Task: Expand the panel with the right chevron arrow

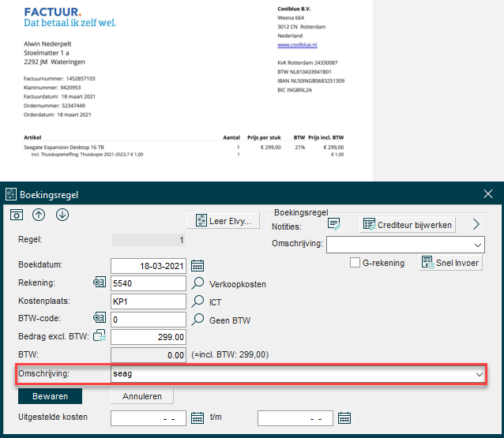Action: click(x=476, y=224)
